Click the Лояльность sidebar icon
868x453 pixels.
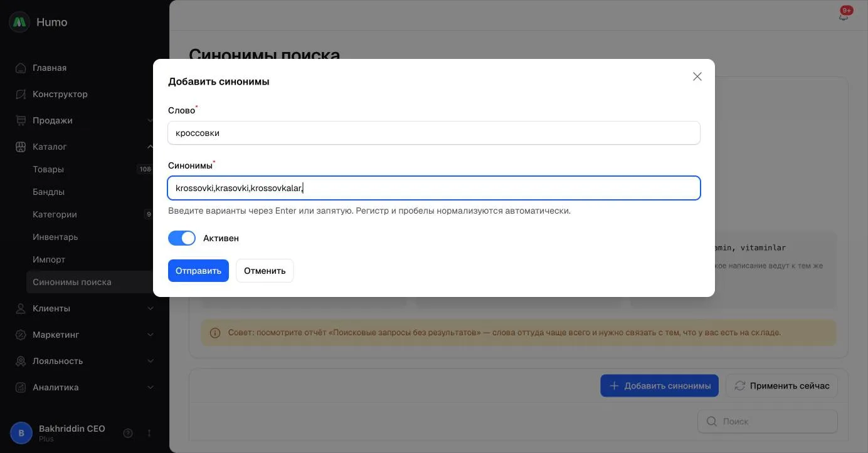(21, 361)
